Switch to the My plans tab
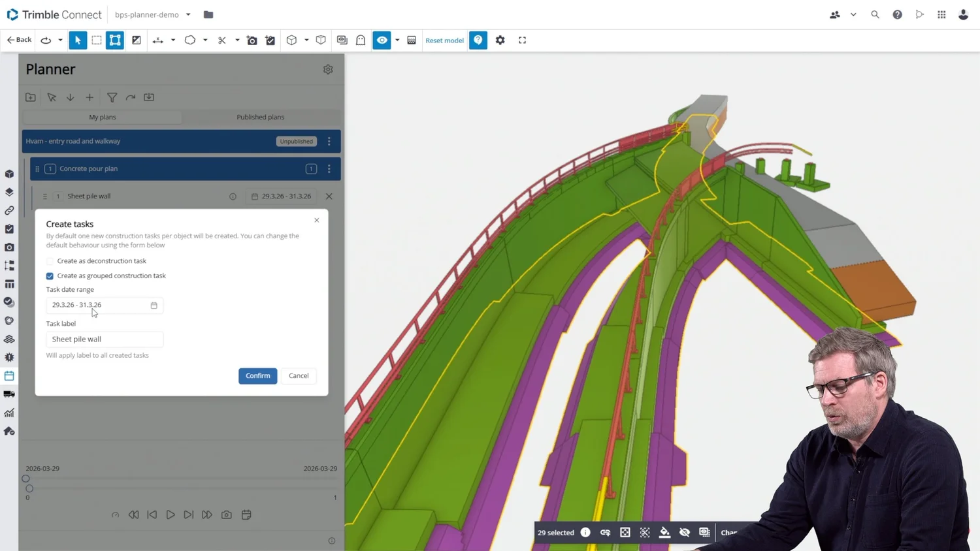980x551 pixels. coord(103,118)
